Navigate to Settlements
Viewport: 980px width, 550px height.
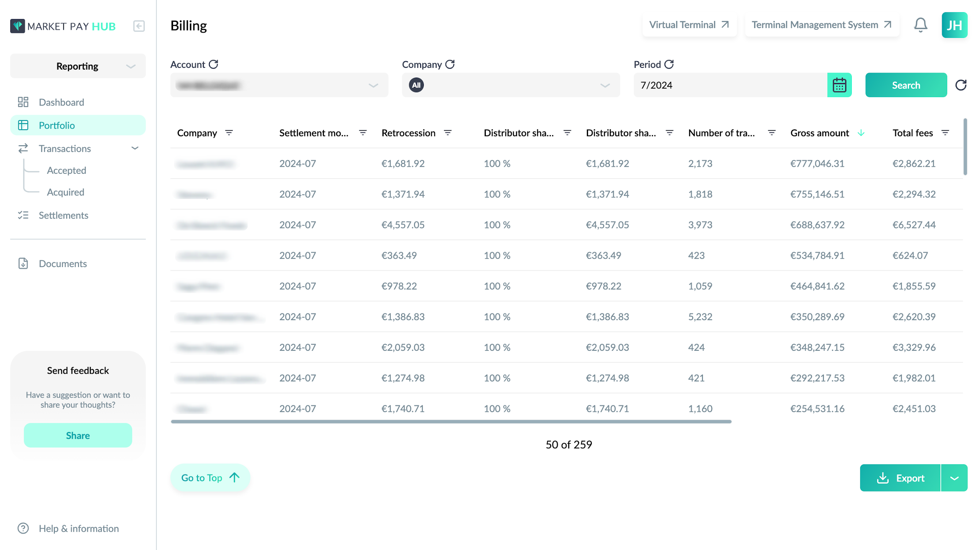coord(78,215)
